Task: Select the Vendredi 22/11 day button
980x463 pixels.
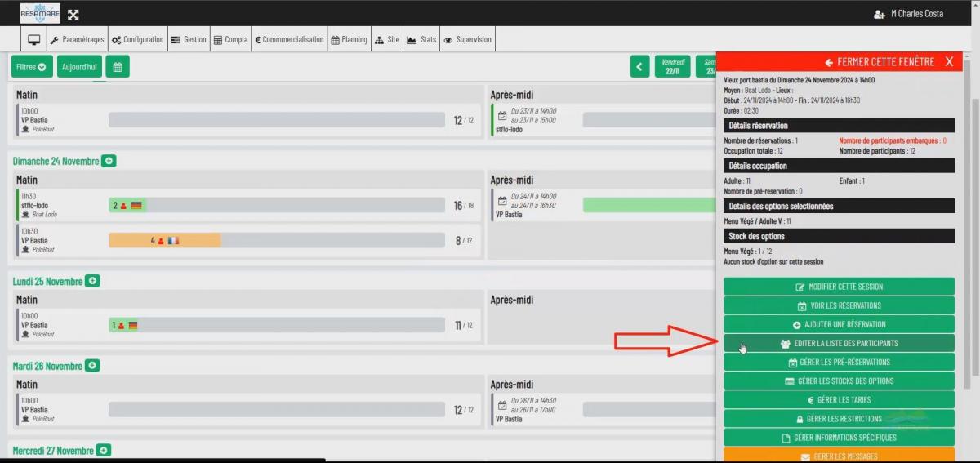Action: [673, 67]
